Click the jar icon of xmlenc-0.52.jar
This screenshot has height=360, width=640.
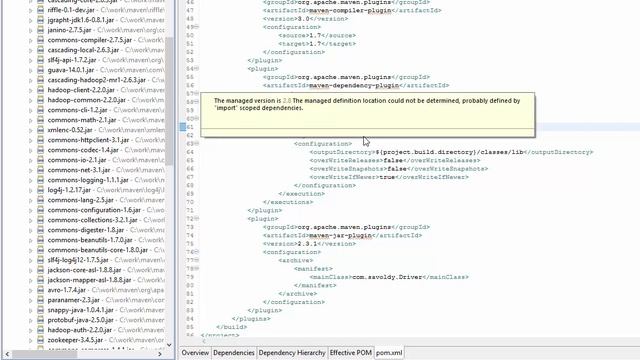40,130
